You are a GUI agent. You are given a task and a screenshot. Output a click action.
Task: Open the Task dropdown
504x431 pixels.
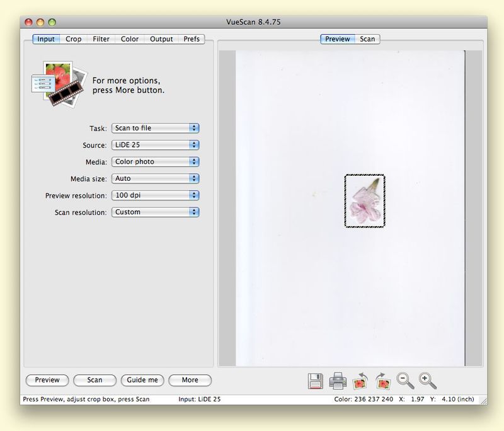(155, 128)
